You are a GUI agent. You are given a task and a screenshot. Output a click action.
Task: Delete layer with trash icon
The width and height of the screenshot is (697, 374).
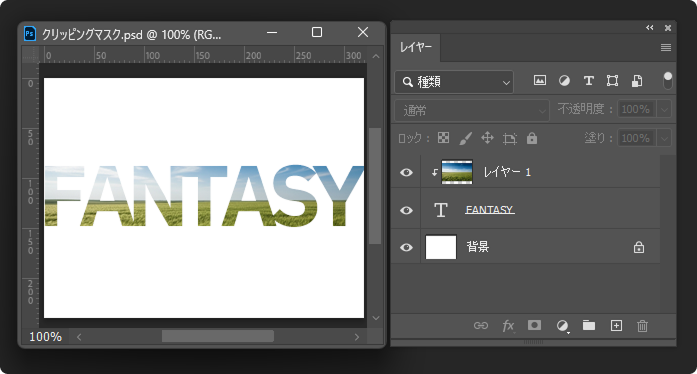[x=642, y=326]
